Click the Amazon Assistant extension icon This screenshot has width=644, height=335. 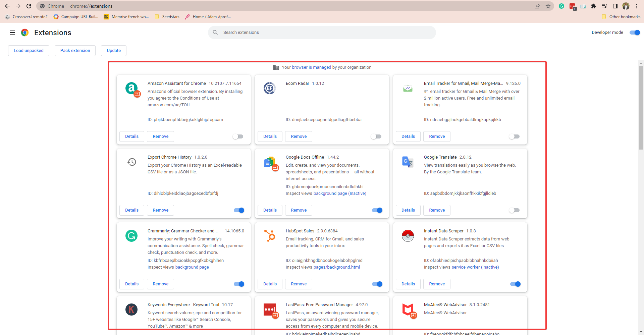132,89
